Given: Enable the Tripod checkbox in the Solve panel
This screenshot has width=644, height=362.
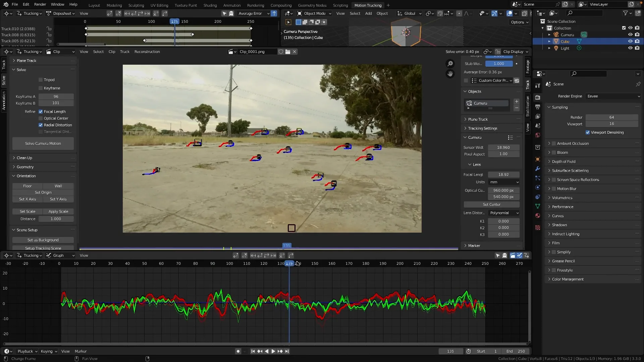Looking at the screenshot, I should 41,80.
